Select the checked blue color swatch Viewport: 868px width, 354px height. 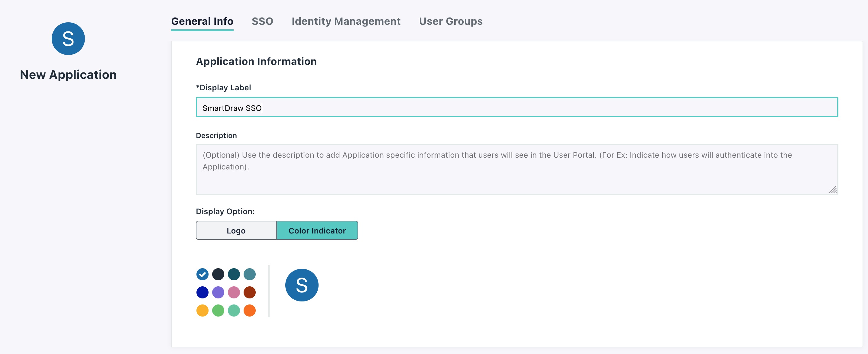point(202,274)
